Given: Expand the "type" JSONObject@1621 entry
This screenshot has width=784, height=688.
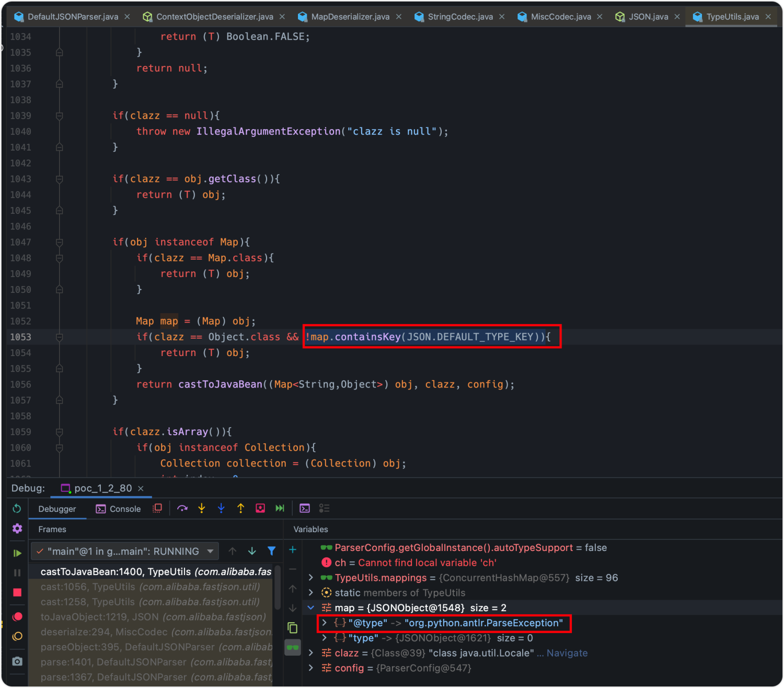Looking at the screenshot, I should 324,638.
